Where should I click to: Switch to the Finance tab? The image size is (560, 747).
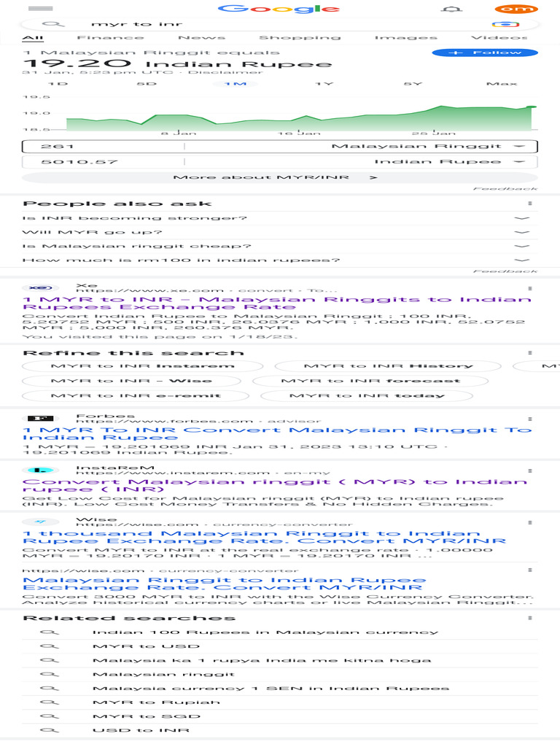click(x=110, y=37)
